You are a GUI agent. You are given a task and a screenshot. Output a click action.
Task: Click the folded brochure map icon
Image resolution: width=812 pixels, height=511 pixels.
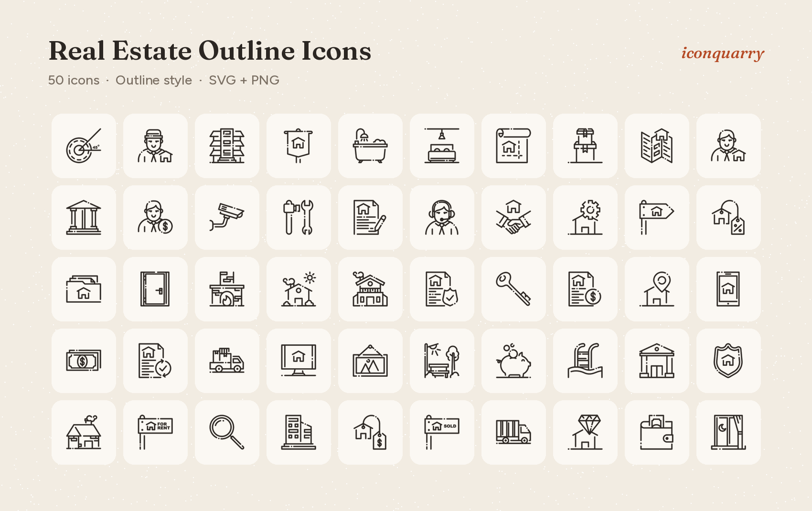point(657,146)
